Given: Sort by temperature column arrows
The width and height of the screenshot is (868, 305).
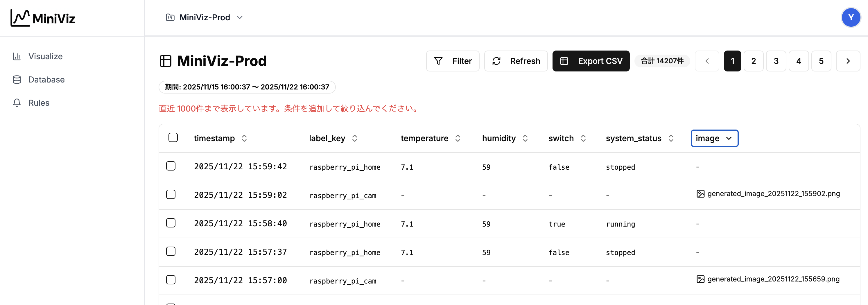Looking at the screenshot, I should coord(458,138).
